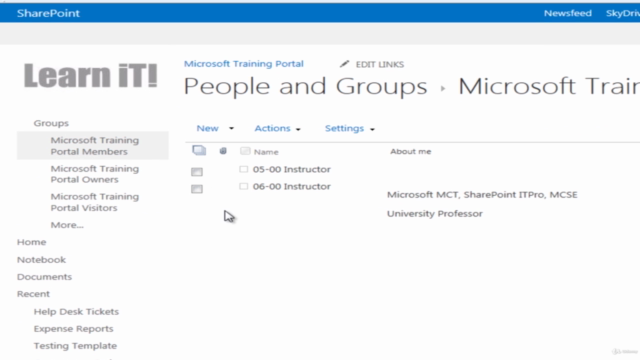Click the pencil icon beside EDIT LINKS

pyautogui.click(x=344, y=64)
